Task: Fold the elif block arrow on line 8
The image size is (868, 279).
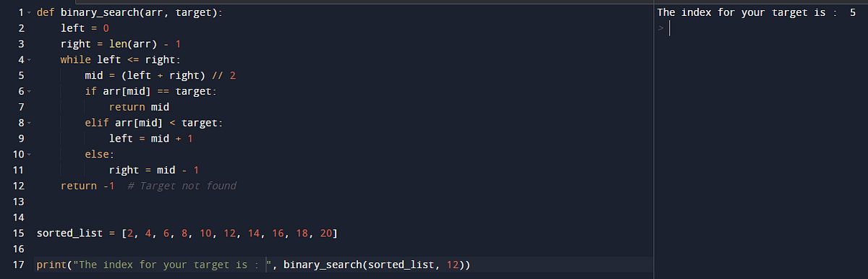Action: tap(28, 123)
